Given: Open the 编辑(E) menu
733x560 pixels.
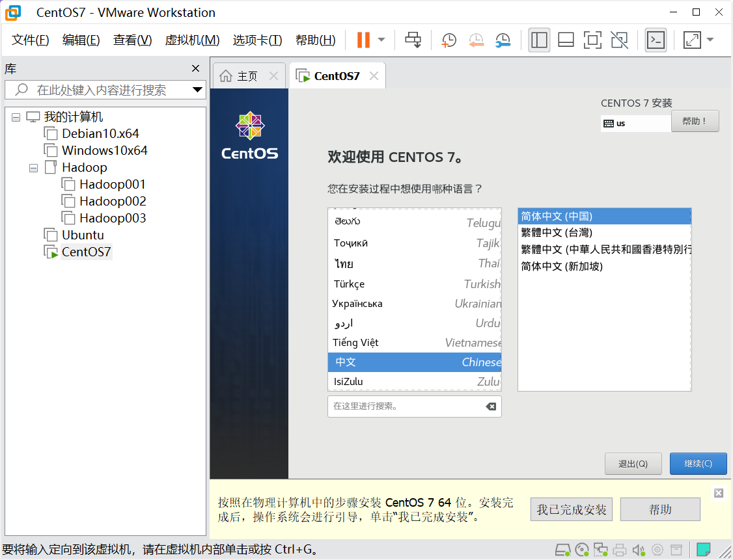Looking at the screenshot, I should click(x=81, y=40).
